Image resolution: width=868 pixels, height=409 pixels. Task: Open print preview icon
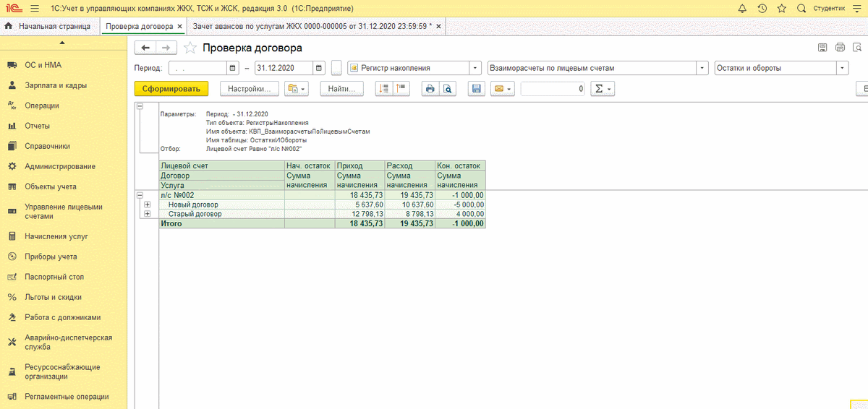[448, 89]
